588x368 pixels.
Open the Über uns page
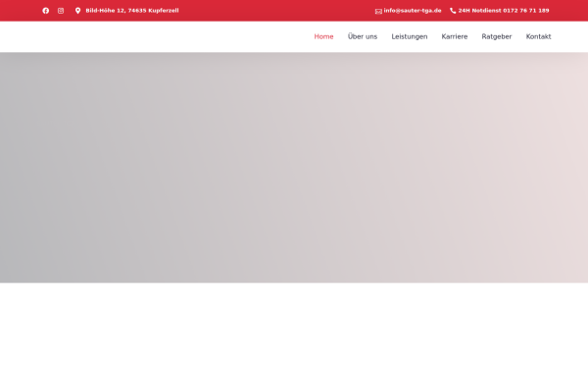coord(363,36)
